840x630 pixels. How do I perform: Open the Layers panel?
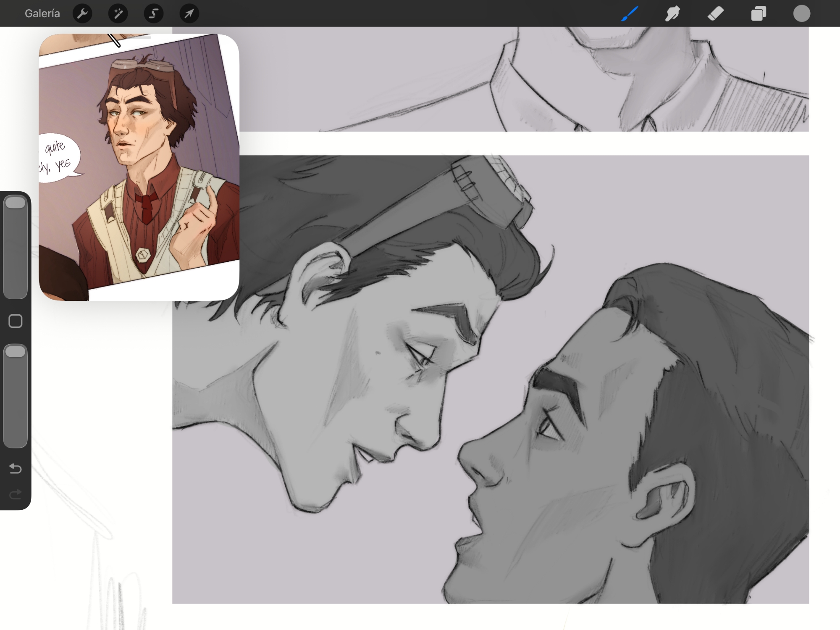(759, 13)
